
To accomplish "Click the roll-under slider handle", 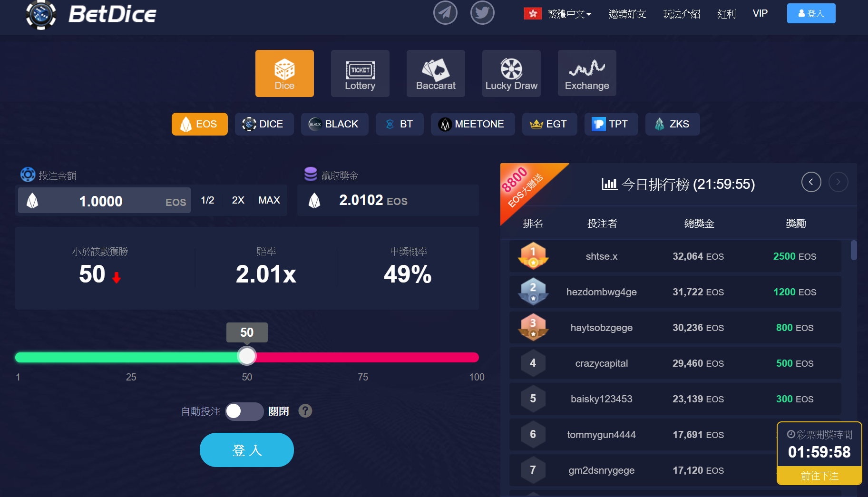I will 247,356.
